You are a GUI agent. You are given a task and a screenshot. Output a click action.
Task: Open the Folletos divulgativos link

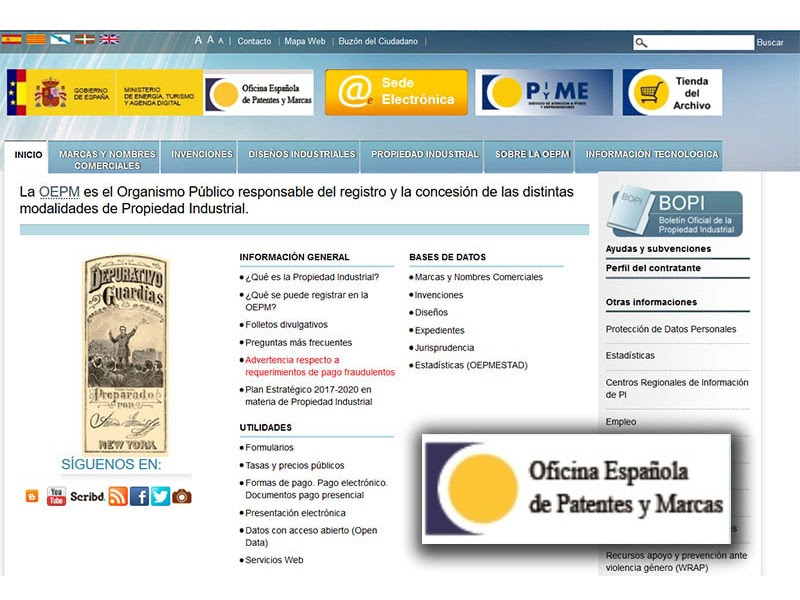286,324
